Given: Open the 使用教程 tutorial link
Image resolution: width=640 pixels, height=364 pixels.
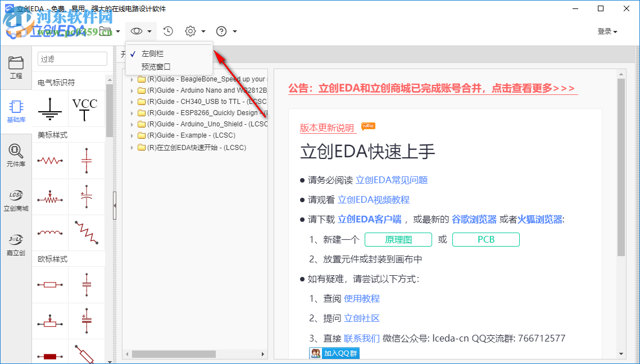Looking at the screenshot, I should 362,299.
